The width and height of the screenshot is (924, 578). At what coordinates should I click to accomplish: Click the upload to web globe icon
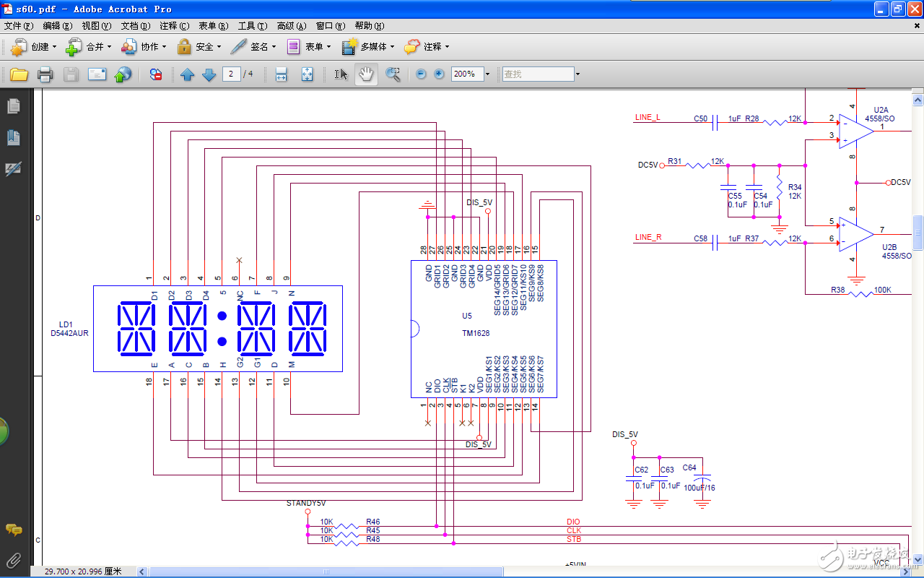123,74
